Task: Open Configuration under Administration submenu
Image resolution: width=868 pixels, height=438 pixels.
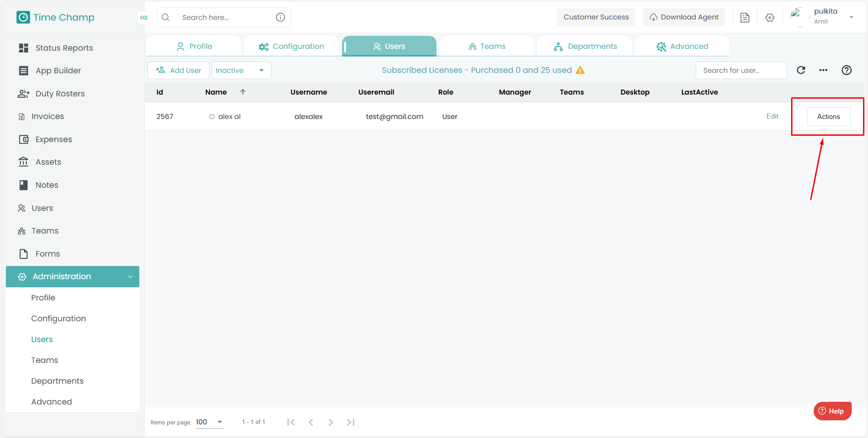Action: click(x=59, y=319)
